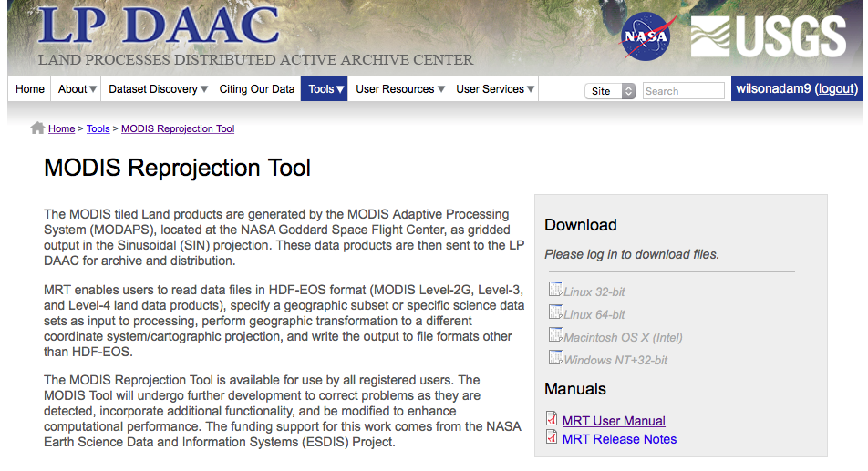Click PDF icon beside MRT User Manual

(x=552, y=419)
